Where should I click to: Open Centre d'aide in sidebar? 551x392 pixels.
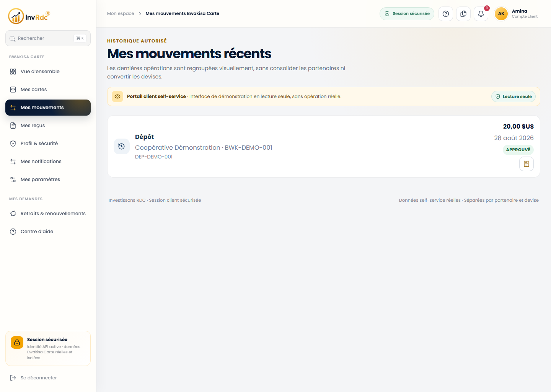pos(48,232)
